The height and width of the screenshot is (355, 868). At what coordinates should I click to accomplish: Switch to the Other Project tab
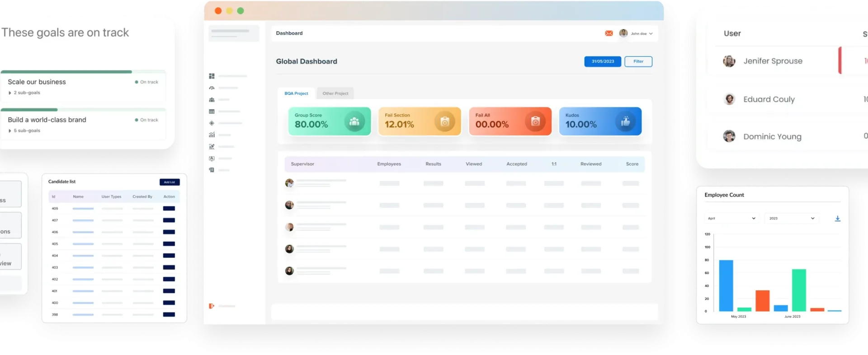tap(335, 93)
